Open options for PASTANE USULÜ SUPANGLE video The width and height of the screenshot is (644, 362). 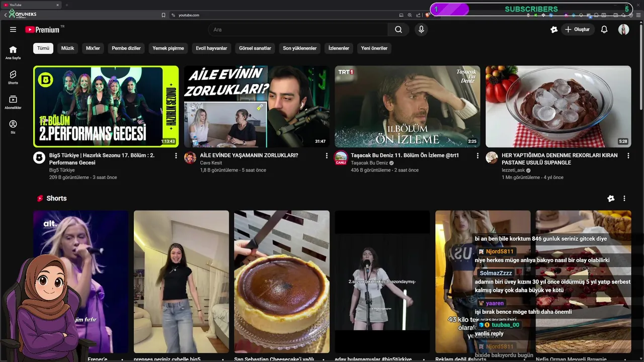(628, 156)
